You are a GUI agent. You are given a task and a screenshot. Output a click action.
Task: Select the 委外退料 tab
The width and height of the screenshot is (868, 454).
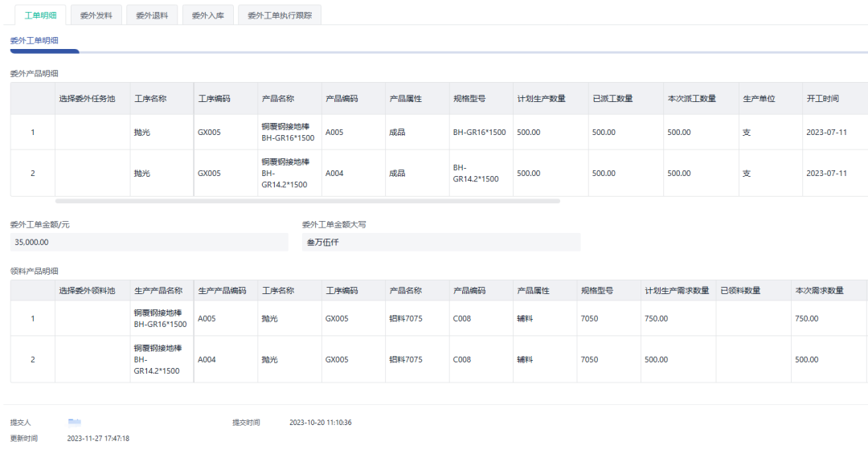[152, 15]
